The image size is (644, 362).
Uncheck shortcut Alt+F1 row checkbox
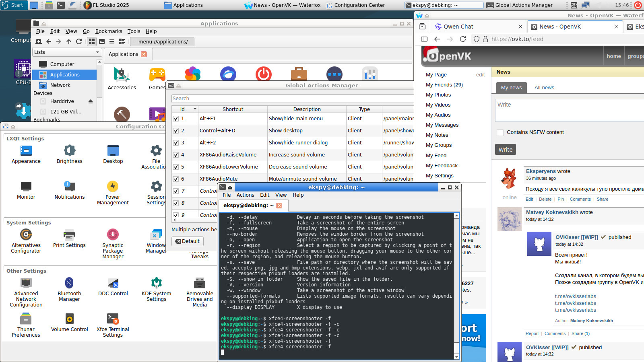click(x=176, y=119)
